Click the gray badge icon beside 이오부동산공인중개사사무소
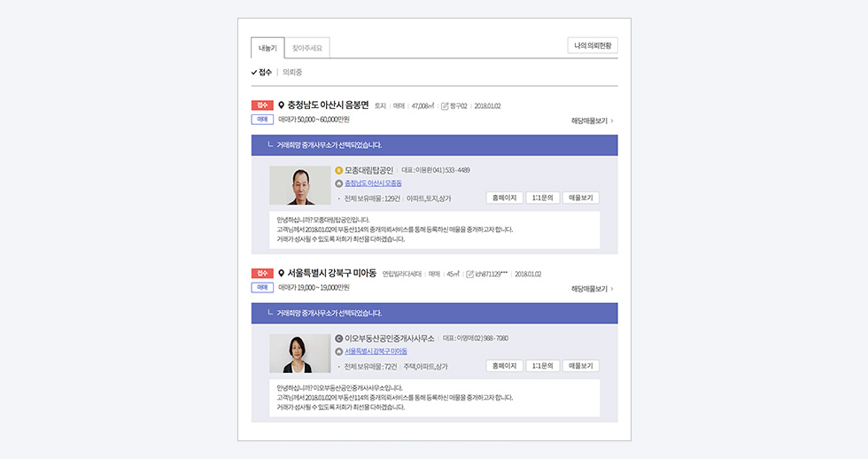 338,338
